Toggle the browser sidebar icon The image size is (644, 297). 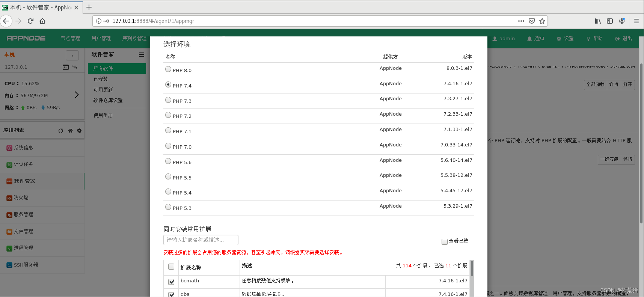pos(610,21)
